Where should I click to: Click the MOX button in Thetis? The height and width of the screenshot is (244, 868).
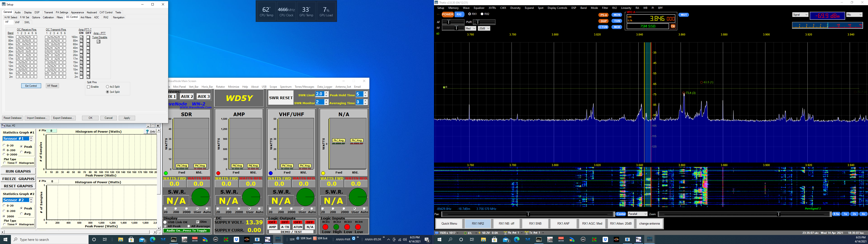pos(617,27)
